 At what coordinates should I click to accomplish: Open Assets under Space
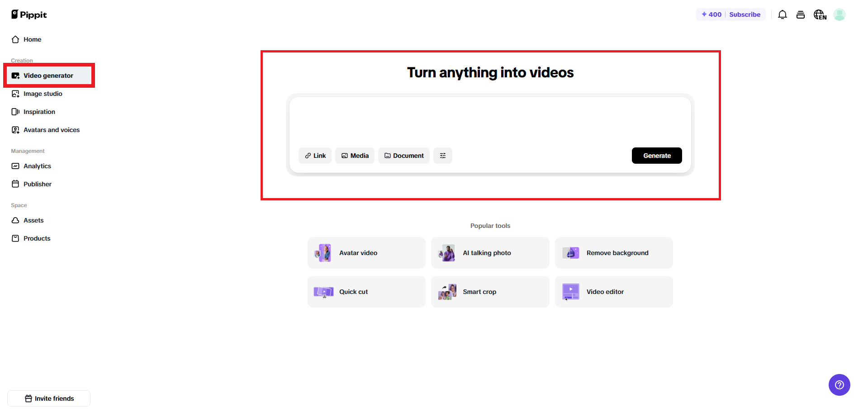[49, 220]
